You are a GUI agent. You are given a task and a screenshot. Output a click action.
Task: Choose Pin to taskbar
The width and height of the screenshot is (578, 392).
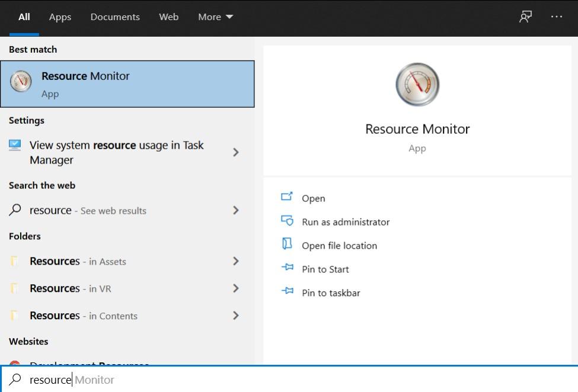331,293
